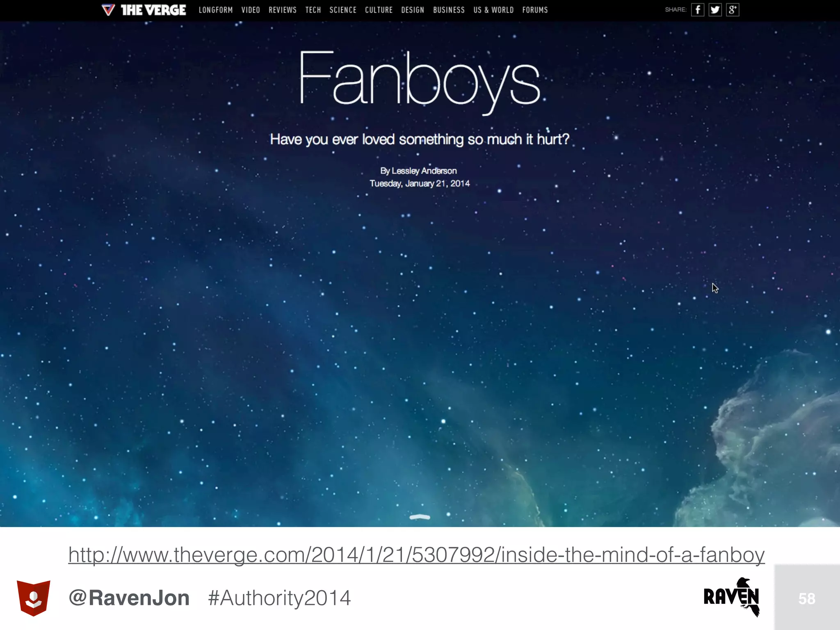
Task: Share article on Facebook
Action: (x=698, y=10)
